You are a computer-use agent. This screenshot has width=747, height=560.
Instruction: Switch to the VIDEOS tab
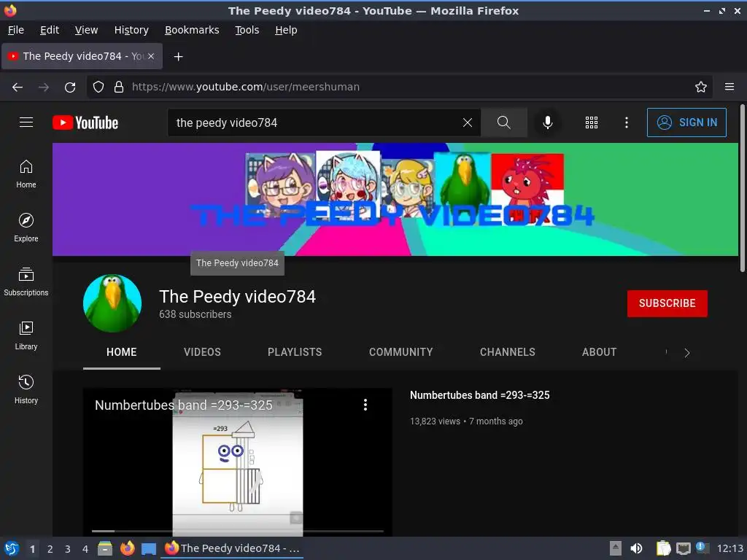click(203, 352)
